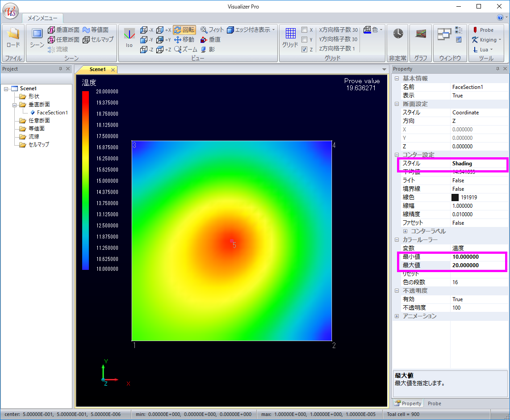Click the 等値面 isosurface button
Screen dimensions: 510x420
pyautogui.click(x=95, y=30)
